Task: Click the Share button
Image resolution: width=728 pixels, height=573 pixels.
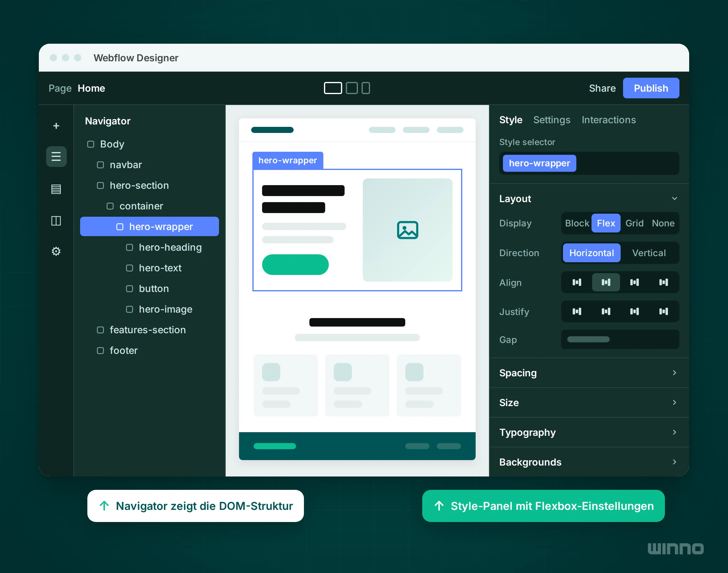Action: coord(602,88)
